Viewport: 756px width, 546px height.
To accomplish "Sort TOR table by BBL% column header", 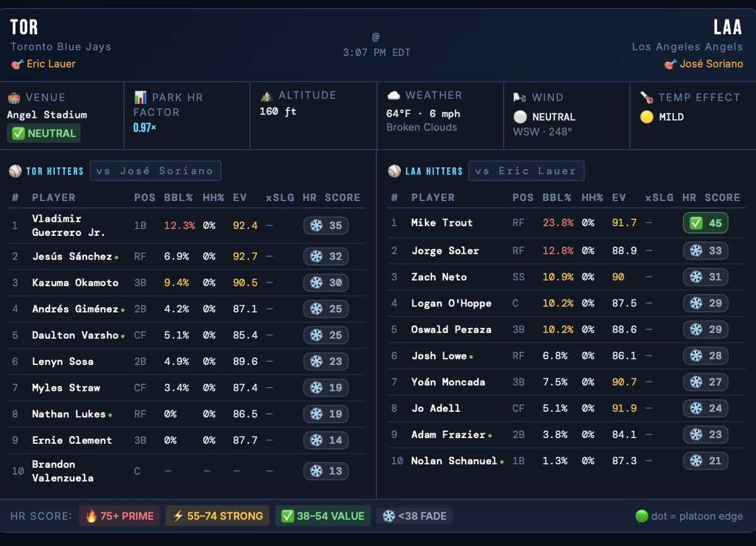I will [x=178, y=197].
